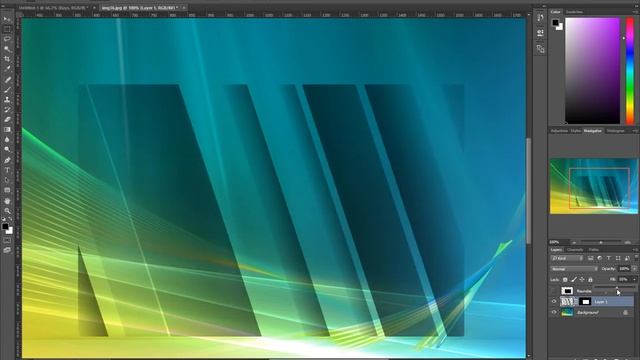Select the Horizontal Type tool
This screenshot has height=360, width=640.
point(7,170)
